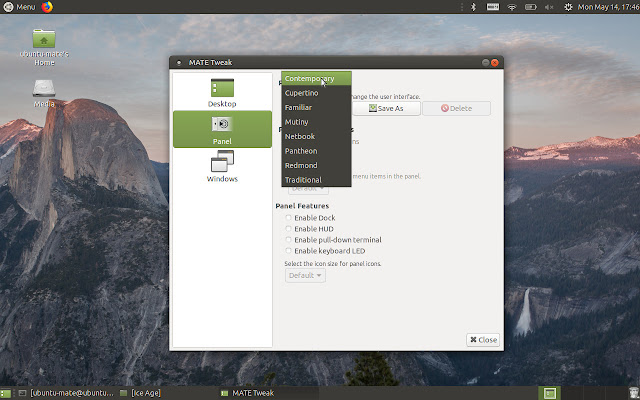
Task: Enable the HUD checkbox
Action: pyautogui.click(x=289, y=229)
